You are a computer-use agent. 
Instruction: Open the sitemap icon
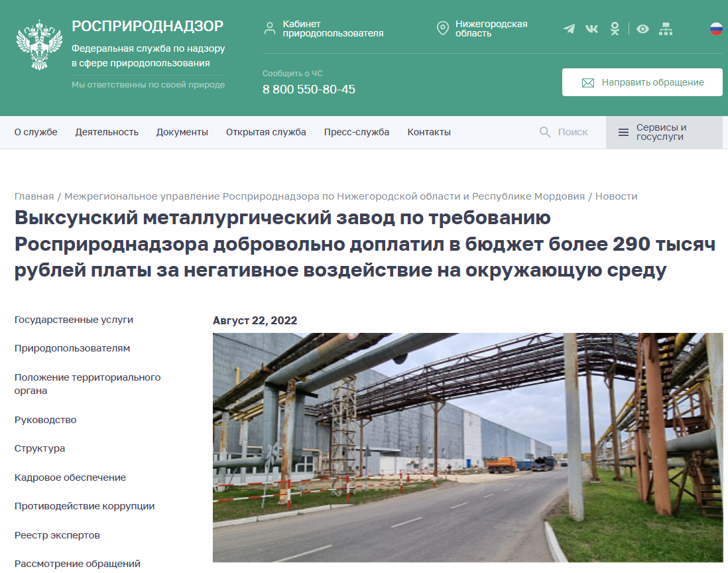tap(665, 29)
